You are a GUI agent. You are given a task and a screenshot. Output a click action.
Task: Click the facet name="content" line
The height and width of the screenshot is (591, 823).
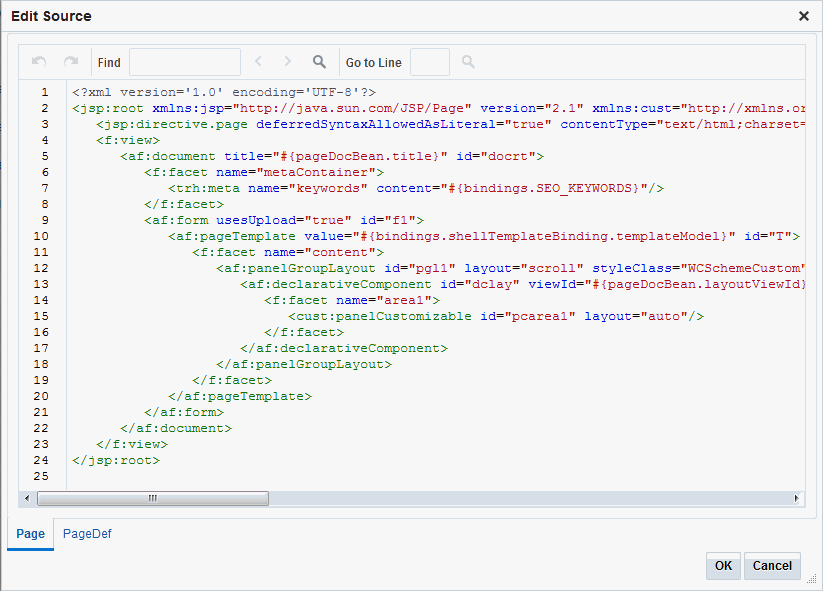click(288, 252)
